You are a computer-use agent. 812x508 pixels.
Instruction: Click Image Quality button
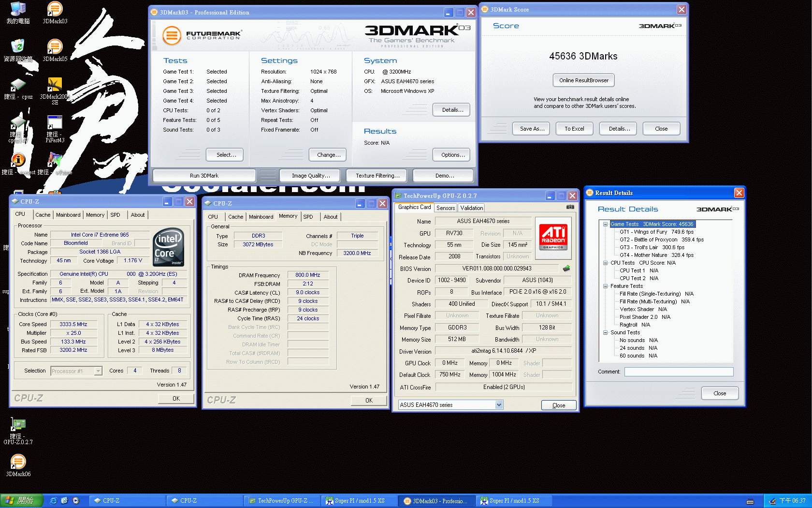[311, 176]
